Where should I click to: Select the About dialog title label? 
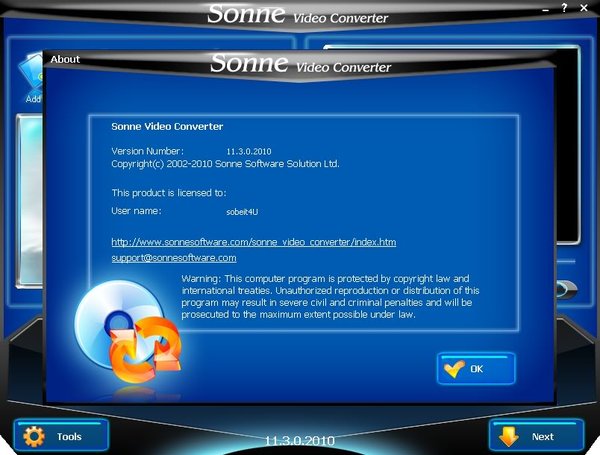(x=65, y=59)
